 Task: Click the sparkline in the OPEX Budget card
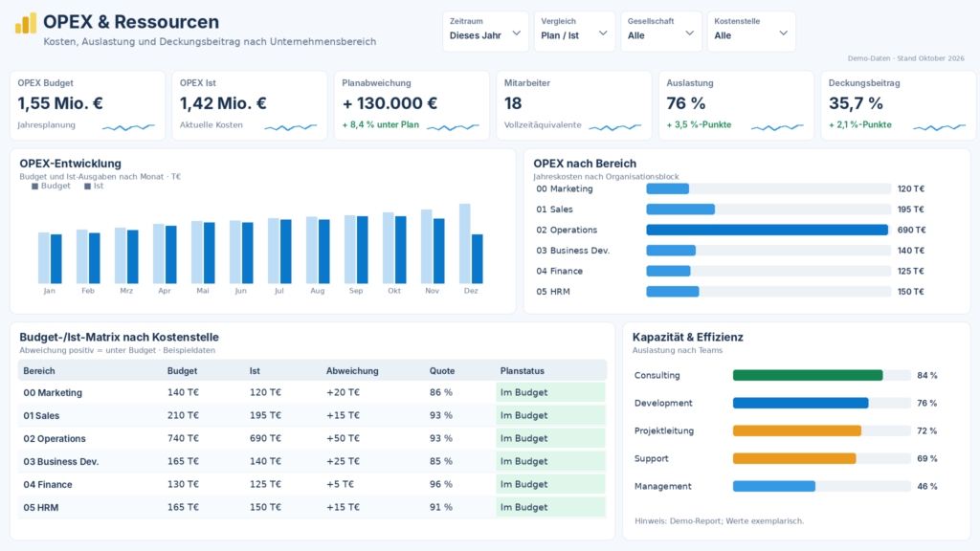pyautogui.click(x=128, y=127)
